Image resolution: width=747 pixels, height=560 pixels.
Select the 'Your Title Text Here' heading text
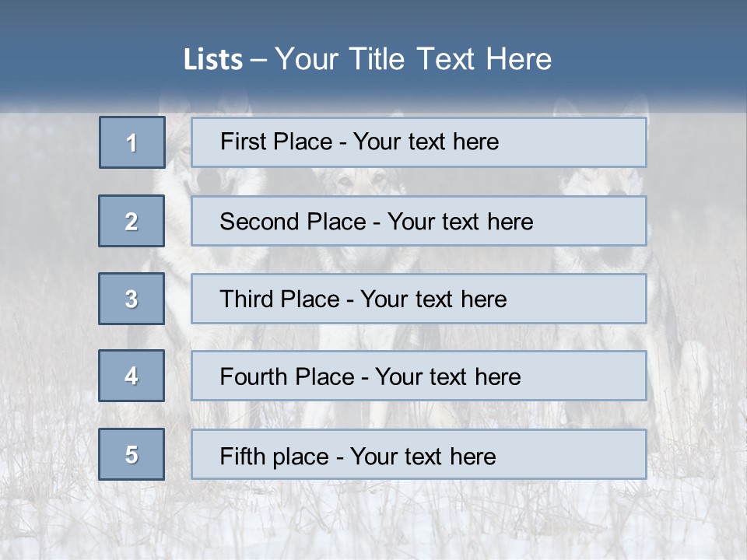coord(413,59)
